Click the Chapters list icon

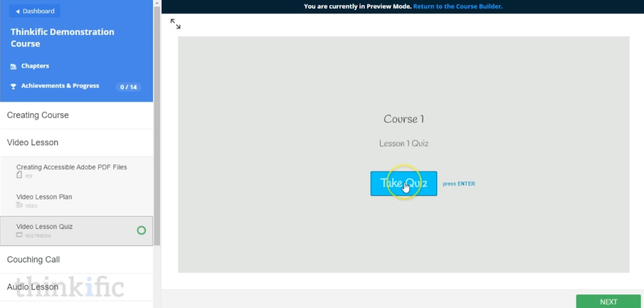pyautogui.click(x=13, y=66)
